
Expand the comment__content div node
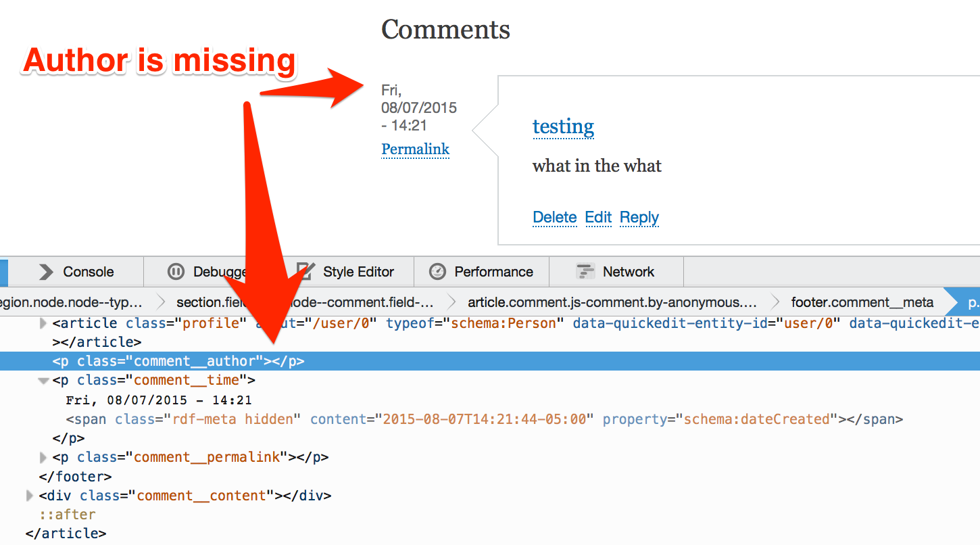point(30,496)
